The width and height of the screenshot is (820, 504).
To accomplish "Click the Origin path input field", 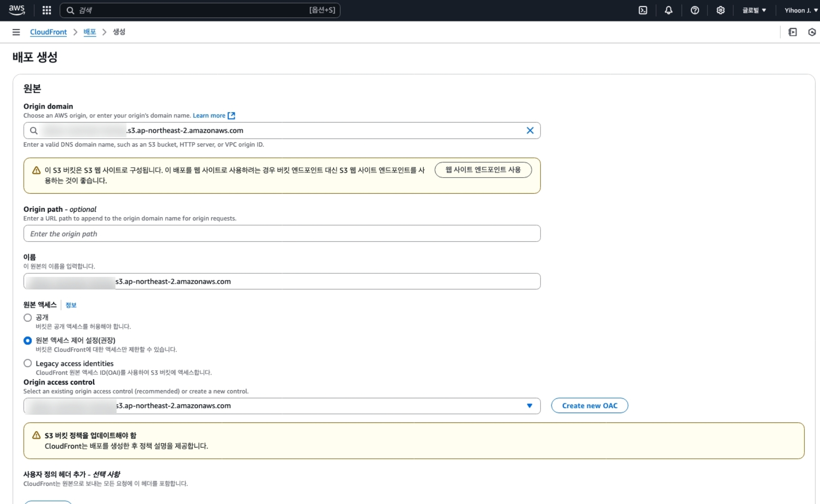I will [282, 234].
